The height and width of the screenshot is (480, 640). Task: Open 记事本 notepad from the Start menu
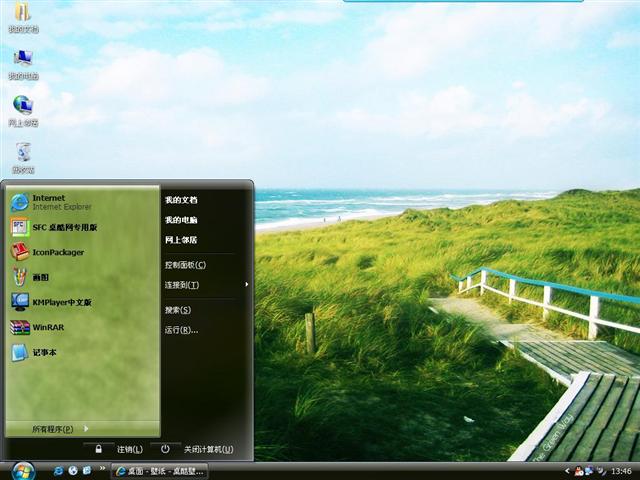point(83,352)
